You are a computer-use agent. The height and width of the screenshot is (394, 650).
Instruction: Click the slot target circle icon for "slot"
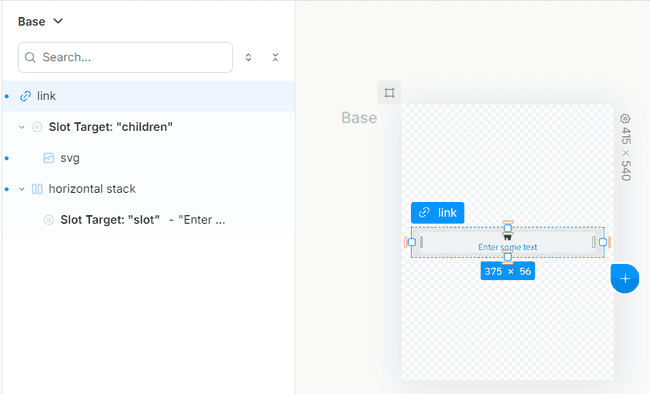pos(49,220)
